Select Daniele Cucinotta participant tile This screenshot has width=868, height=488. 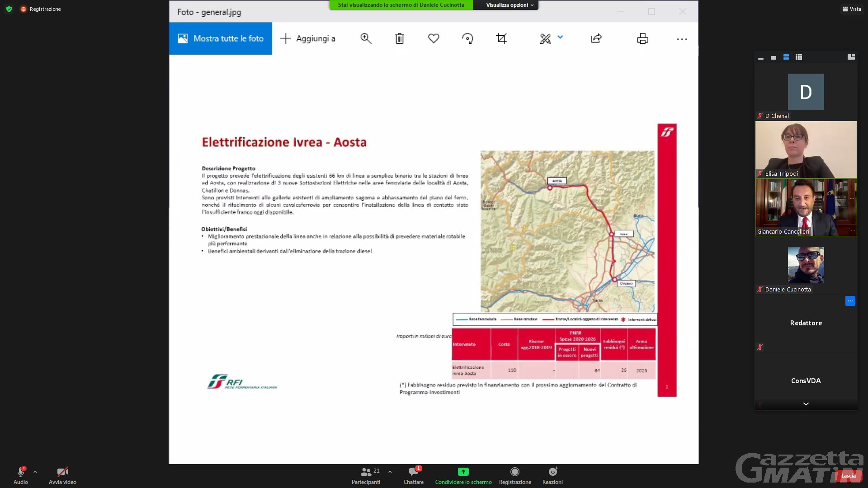[806, 265]
